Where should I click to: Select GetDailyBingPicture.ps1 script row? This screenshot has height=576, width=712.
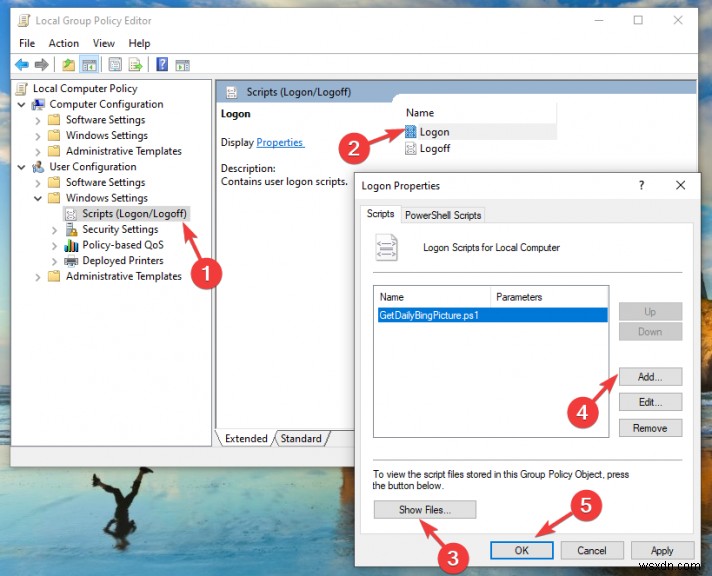pos(492,315)
